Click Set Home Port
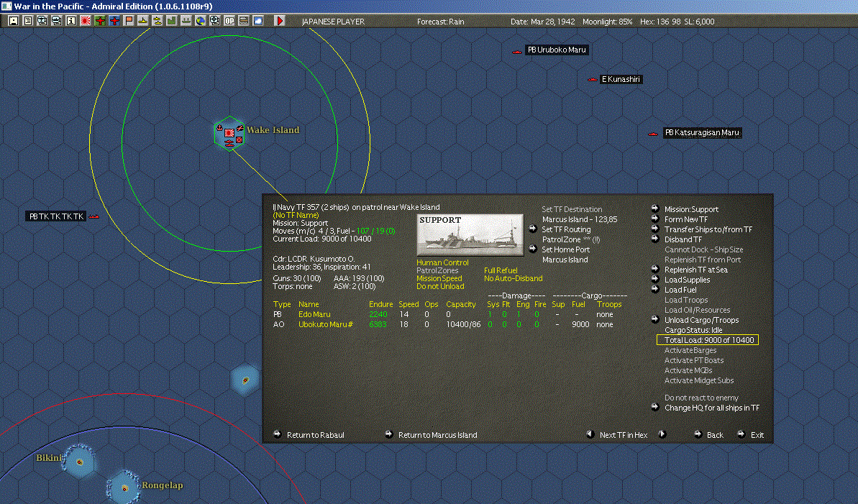This screenshot has height=504, width=858. tap(565, 249)
